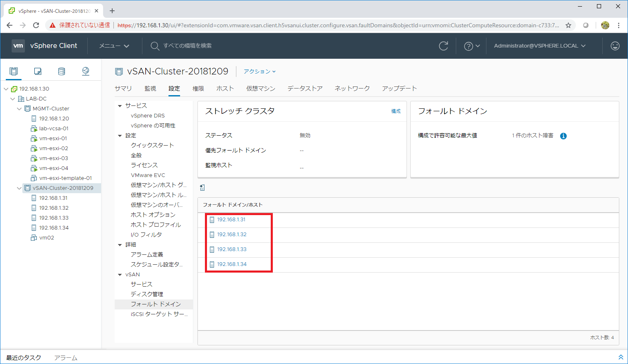Open the 最近のタスク bottom panel tab

pos(24,358)
